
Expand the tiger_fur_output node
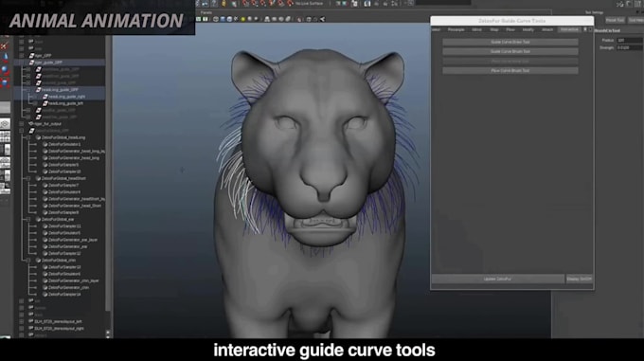click(22, 123)
